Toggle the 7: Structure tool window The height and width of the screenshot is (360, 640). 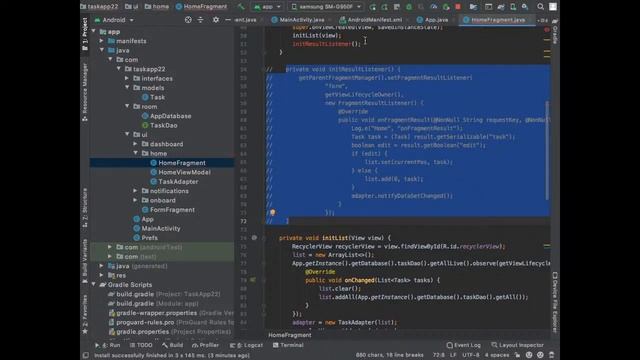(85, 209)
